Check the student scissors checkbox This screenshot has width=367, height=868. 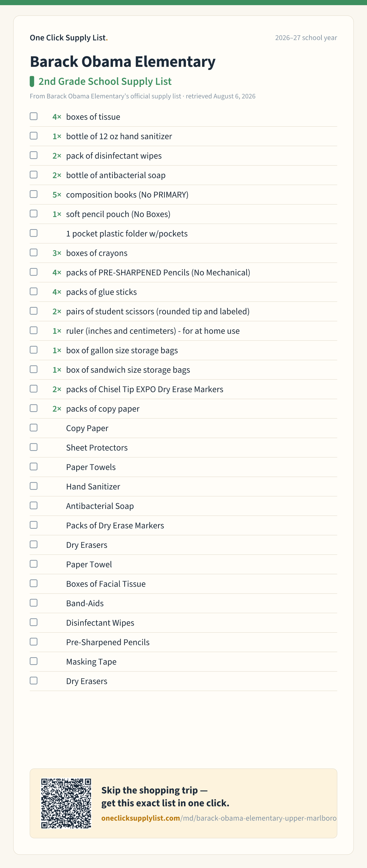coord(34,311)
